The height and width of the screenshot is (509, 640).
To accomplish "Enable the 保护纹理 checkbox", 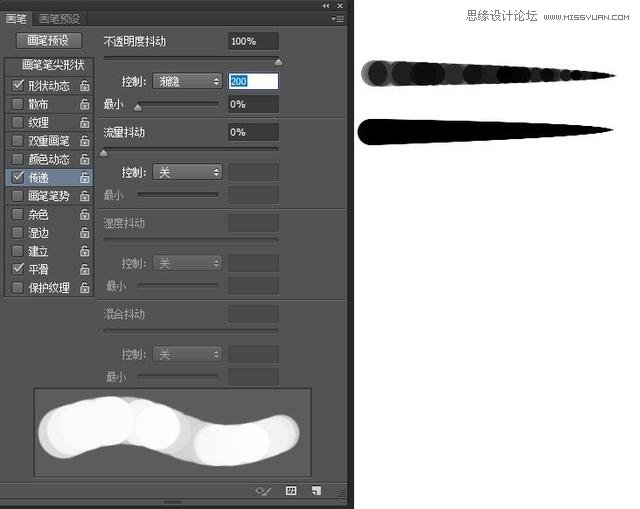I will point(18,287).
